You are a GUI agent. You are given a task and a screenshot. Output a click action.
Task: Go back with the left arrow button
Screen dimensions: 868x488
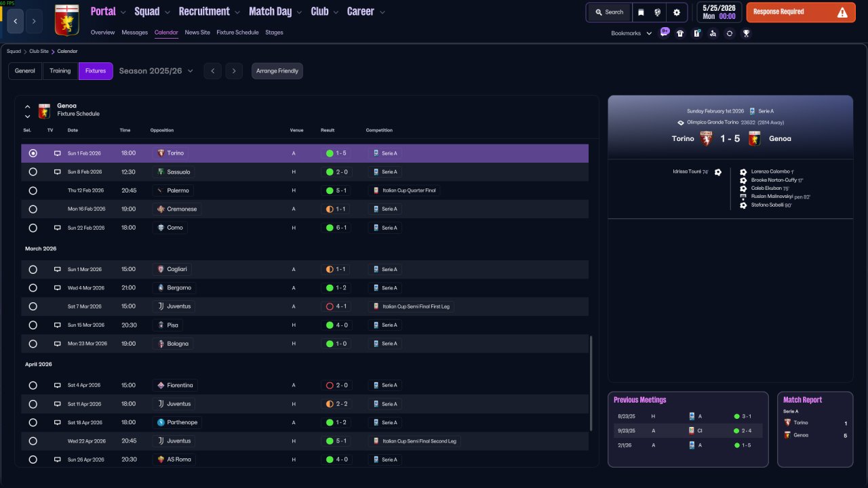coord(15,21)
